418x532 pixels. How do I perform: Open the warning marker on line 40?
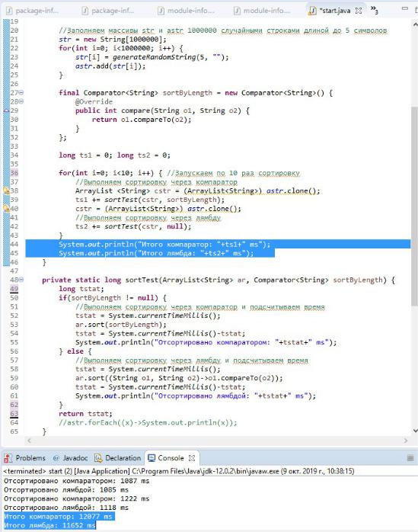coord(6,208)
